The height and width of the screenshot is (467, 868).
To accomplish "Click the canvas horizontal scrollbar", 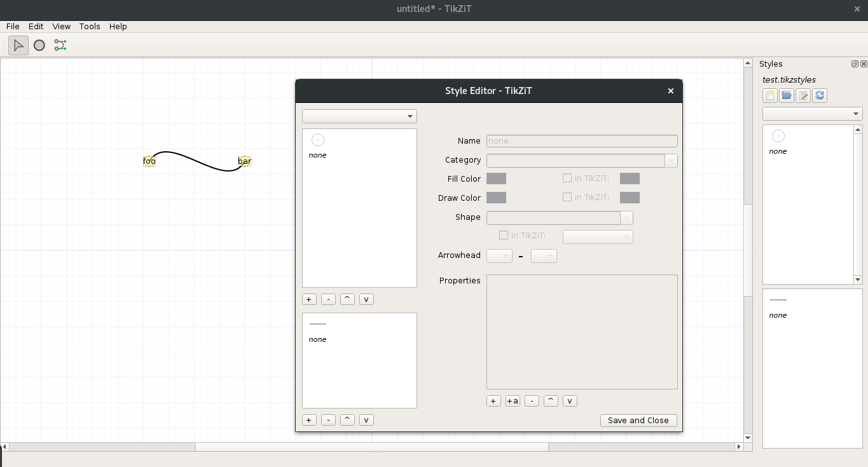I will click(x=372, y=447).
